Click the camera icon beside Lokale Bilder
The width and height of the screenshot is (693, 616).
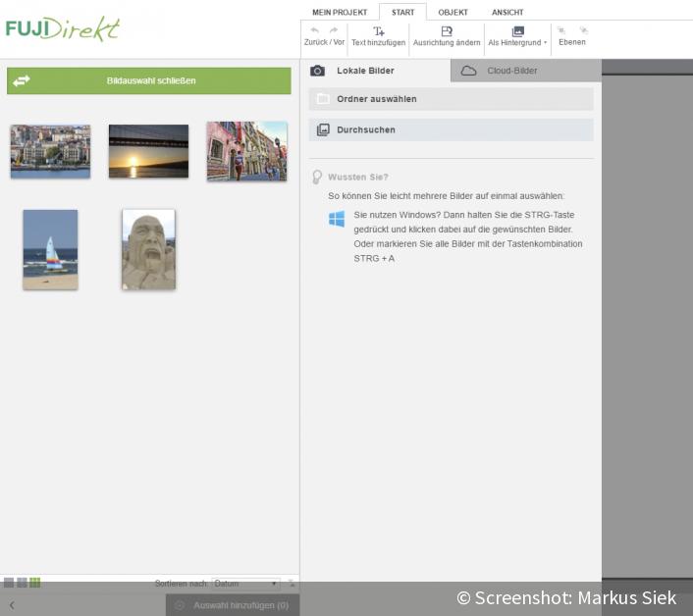click(317, 71)
